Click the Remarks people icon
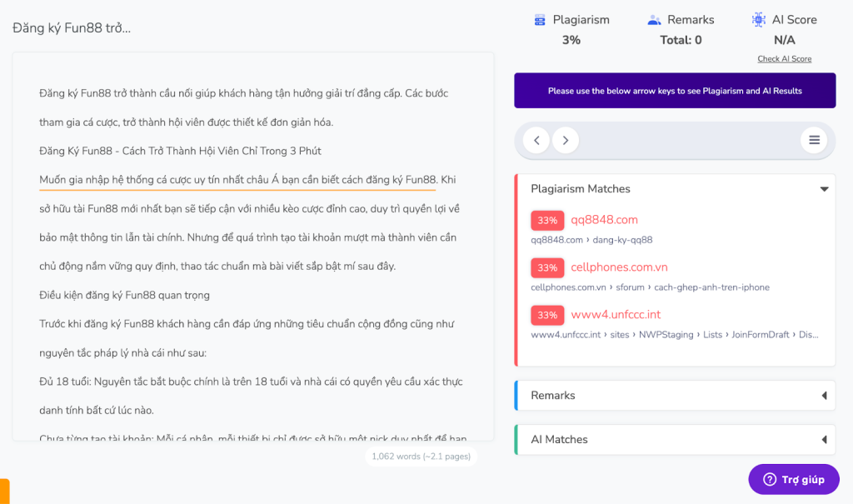This screenshot has width=853, height=504. click(654, 20)
